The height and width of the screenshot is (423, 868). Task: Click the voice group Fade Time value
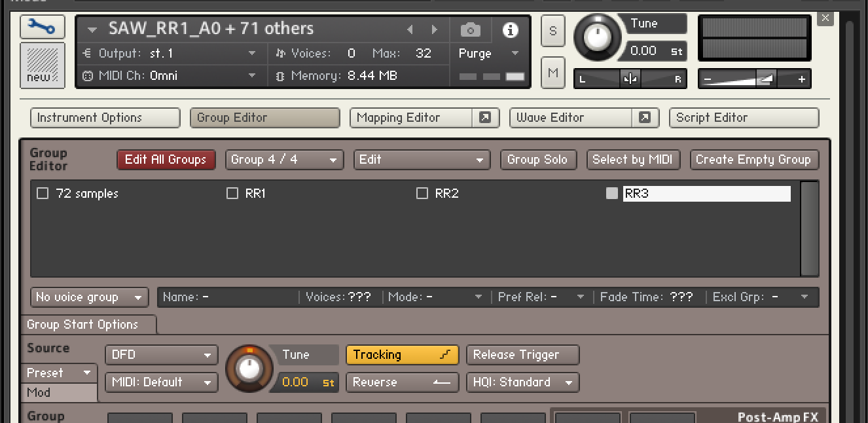point(681,297)
